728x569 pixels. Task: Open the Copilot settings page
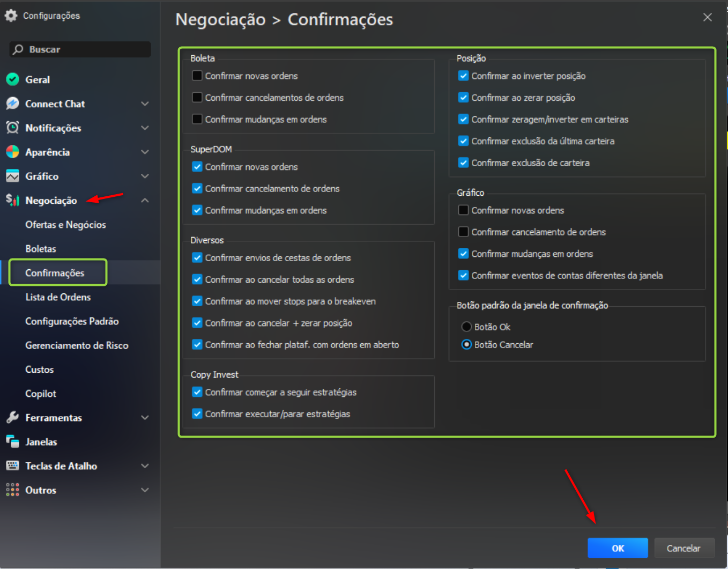(x=41, y=394)
